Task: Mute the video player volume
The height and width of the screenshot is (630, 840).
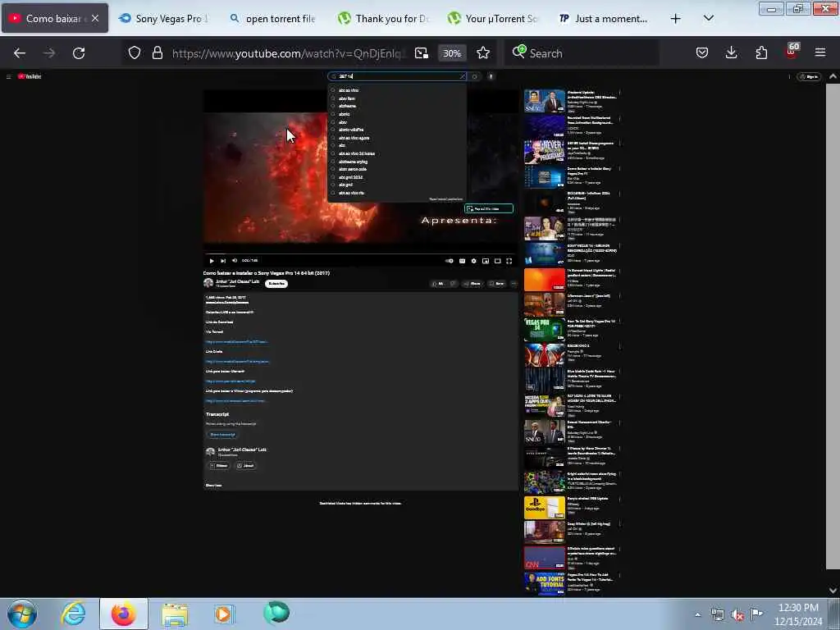Action: pyautogui.click(x=235, y=260)
